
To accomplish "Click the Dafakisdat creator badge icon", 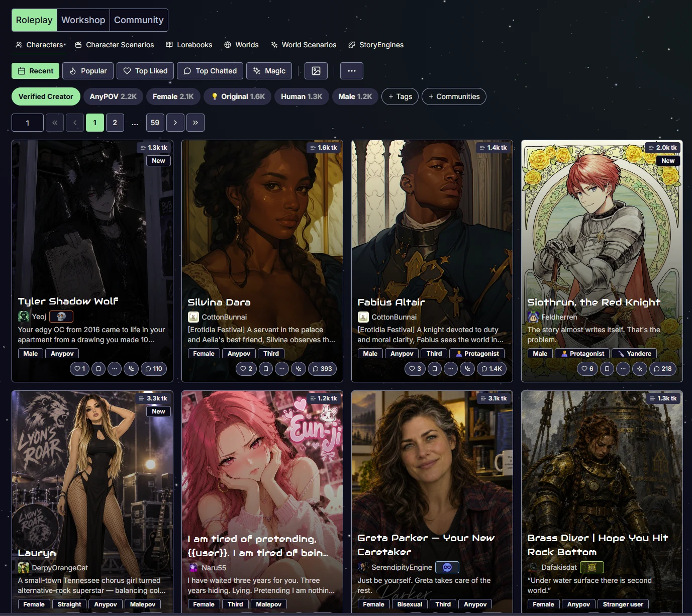I will (x=592, y=567).
